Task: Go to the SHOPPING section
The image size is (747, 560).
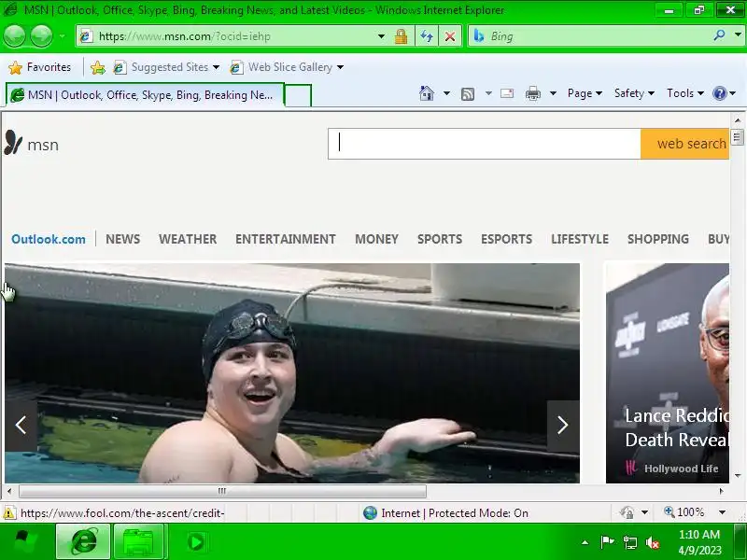Action: coord(658,239)
